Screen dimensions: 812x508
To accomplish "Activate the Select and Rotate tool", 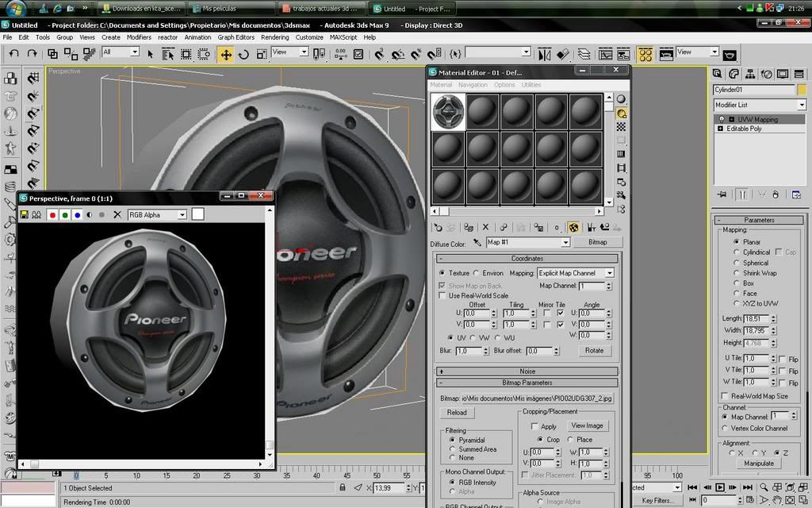I will 243,54.
